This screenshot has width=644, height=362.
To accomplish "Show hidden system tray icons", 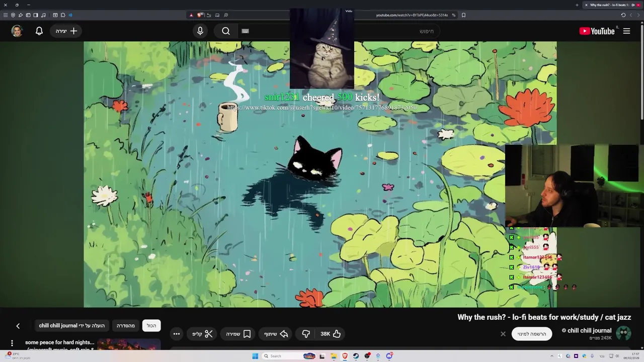I will 552,356.
